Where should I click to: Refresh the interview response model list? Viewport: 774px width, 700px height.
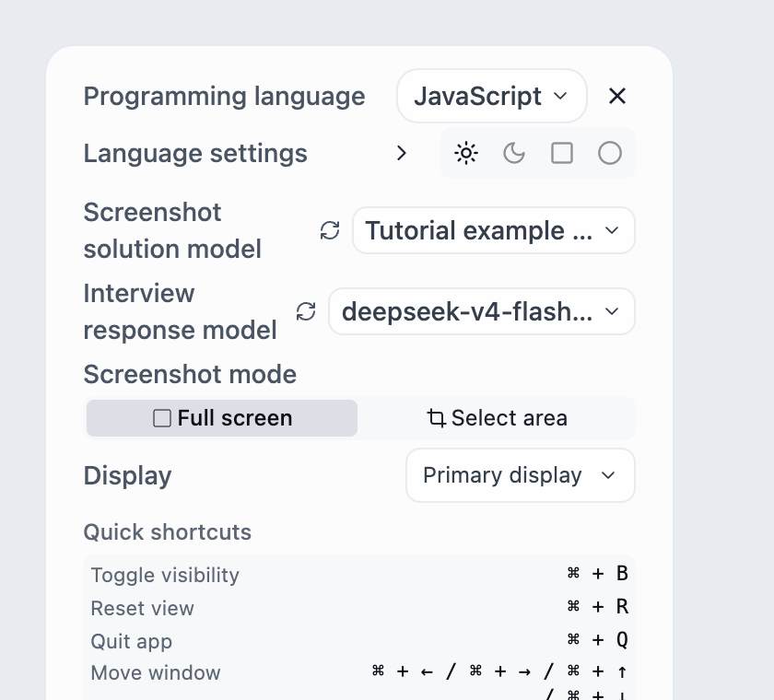pyautogui.click(x=306, y=311)
